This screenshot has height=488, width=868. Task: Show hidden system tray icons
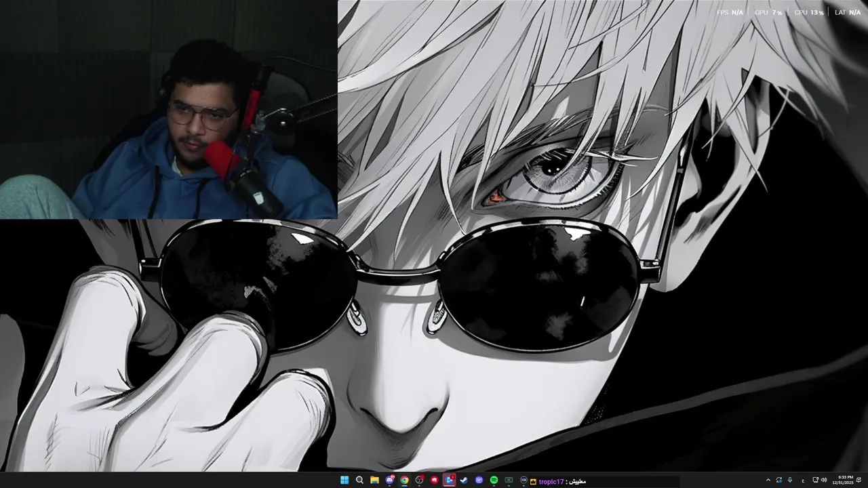pos(768,480)
